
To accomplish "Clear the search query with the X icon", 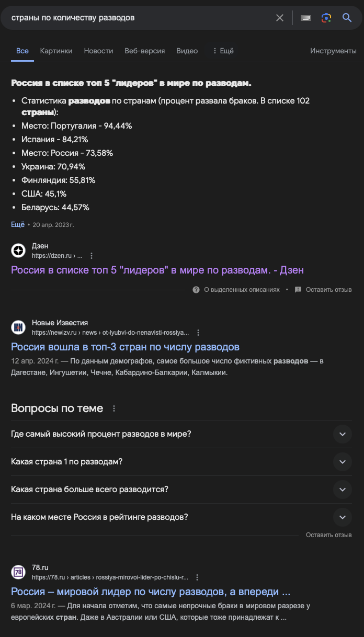I will 280,18.
